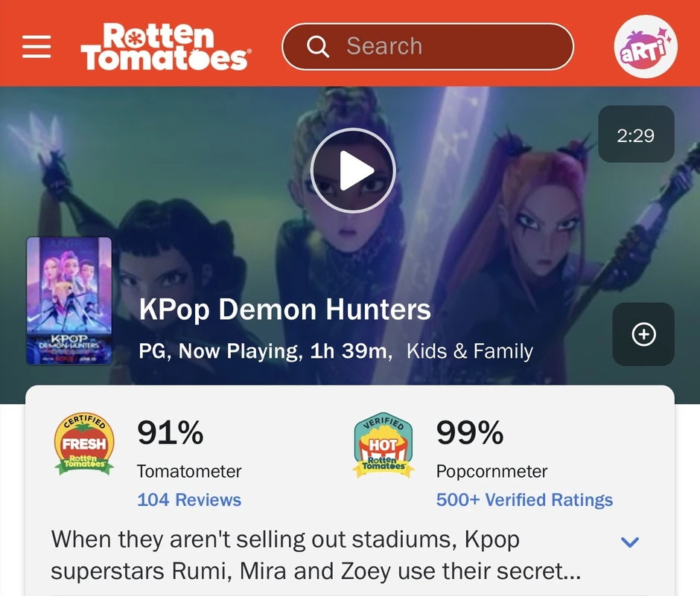This screenshot has width=700, height=596.
Task: Click the Tomatometer label
Action: (x=189, y=471)
